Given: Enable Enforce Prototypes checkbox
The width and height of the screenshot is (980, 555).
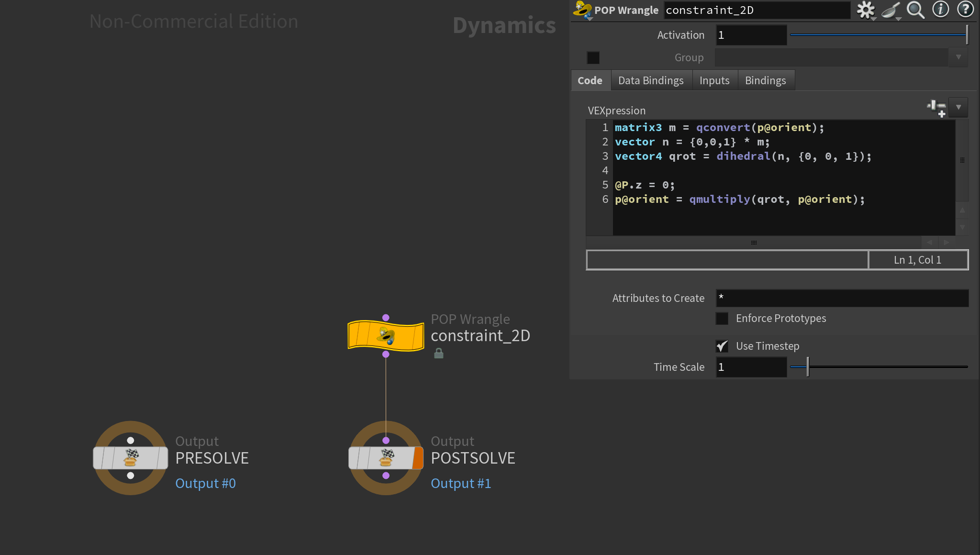Looking at the screenshot, I should point(722,319).
